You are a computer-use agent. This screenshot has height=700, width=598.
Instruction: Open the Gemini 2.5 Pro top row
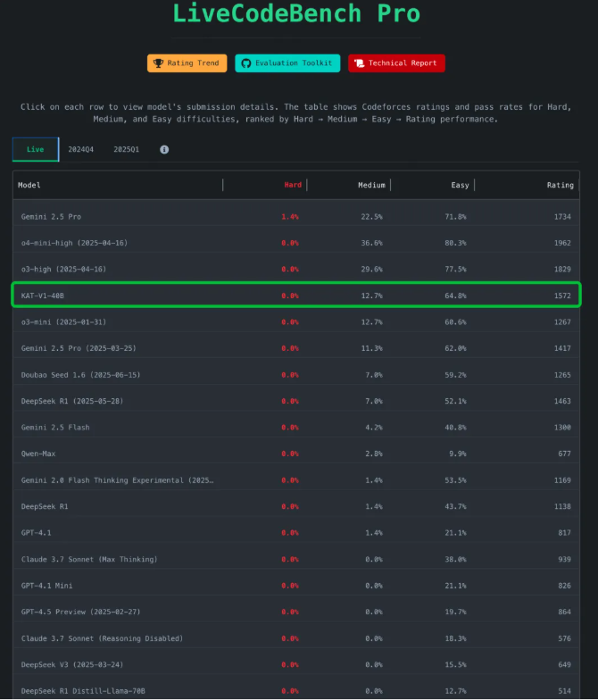coord(52,216)
